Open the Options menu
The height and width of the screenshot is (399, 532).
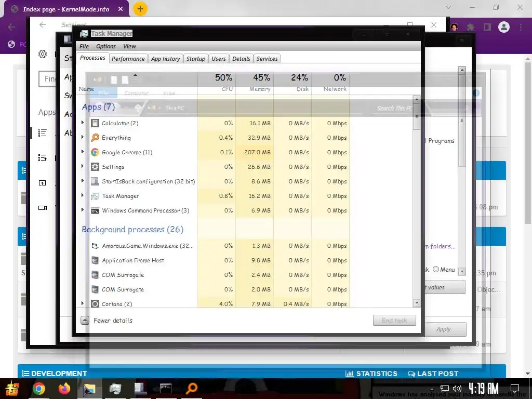point(106,46)
